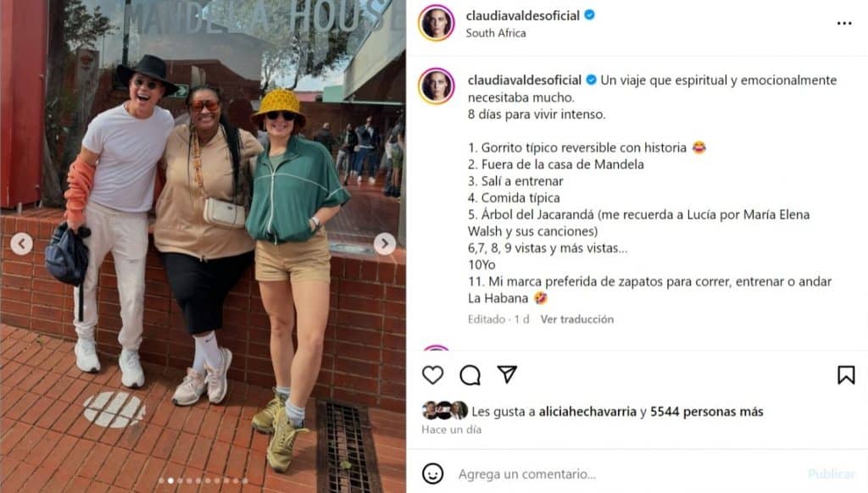Click claudiavaldesoficial username in caption
Image resolution: width=868 pixels, height=493 pixels.
(x=524, y=80)
